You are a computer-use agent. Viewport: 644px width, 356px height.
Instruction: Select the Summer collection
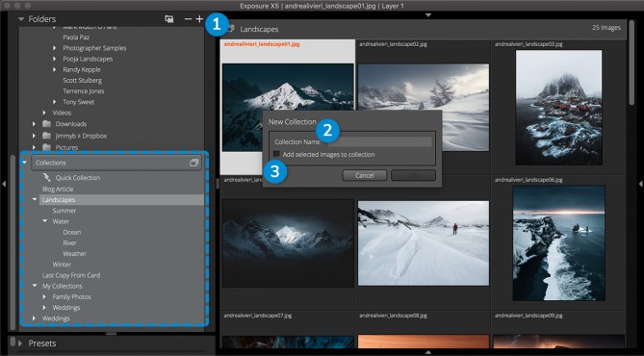[x=64, y=211]
